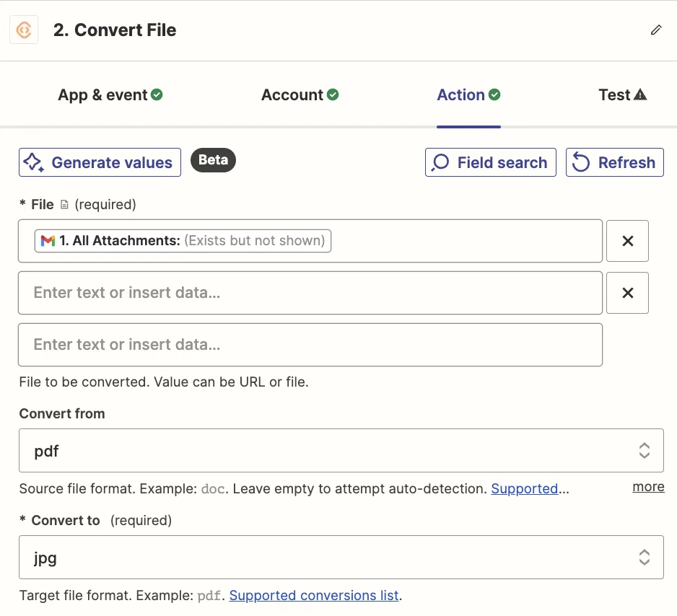Click the CloudConvert app icon
Screen dimensions: 677x616
(x=24, y=30)
